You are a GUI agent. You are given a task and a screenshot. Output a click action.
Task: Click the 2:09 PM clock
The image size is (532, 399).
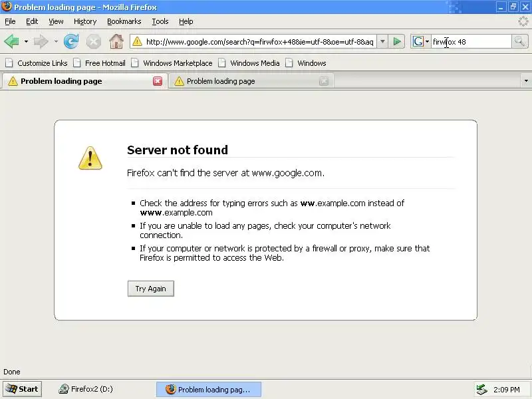(507, 390)
